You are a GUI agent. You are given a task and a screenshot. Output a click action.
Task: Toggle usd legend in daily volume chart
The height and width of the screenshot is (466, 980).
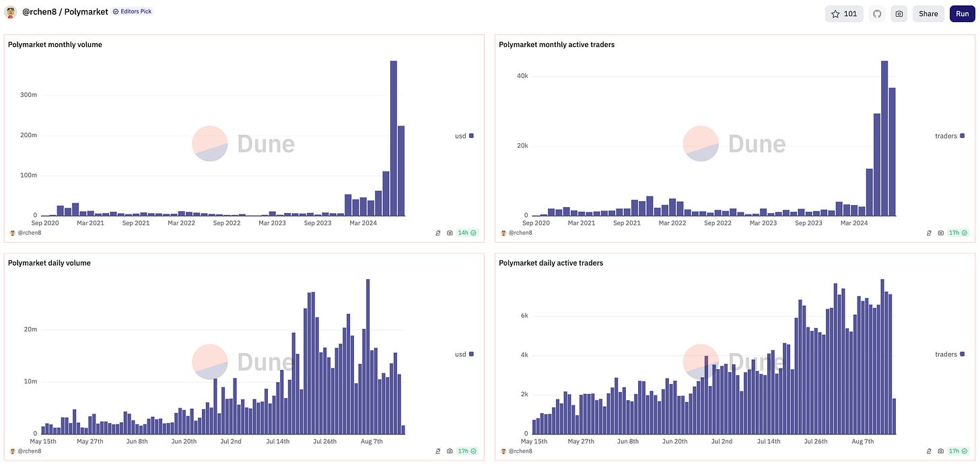(x=464, y=354)
